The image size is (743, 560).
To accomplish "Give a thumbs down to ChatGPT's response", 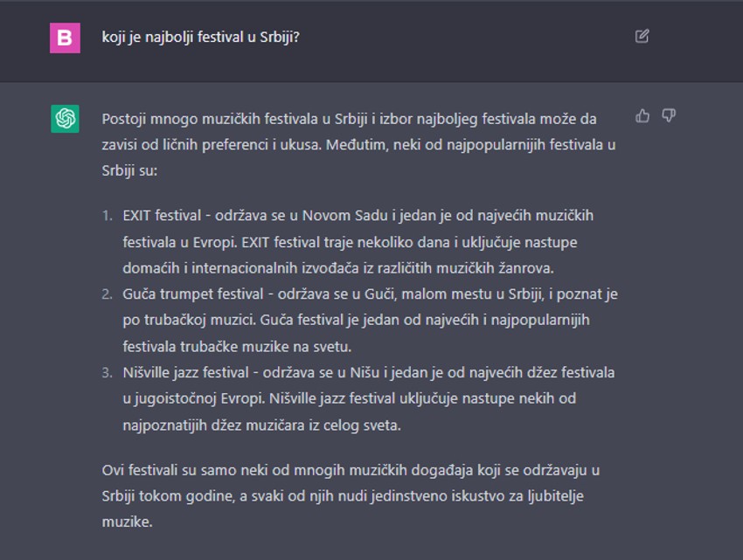I will 667,114.
